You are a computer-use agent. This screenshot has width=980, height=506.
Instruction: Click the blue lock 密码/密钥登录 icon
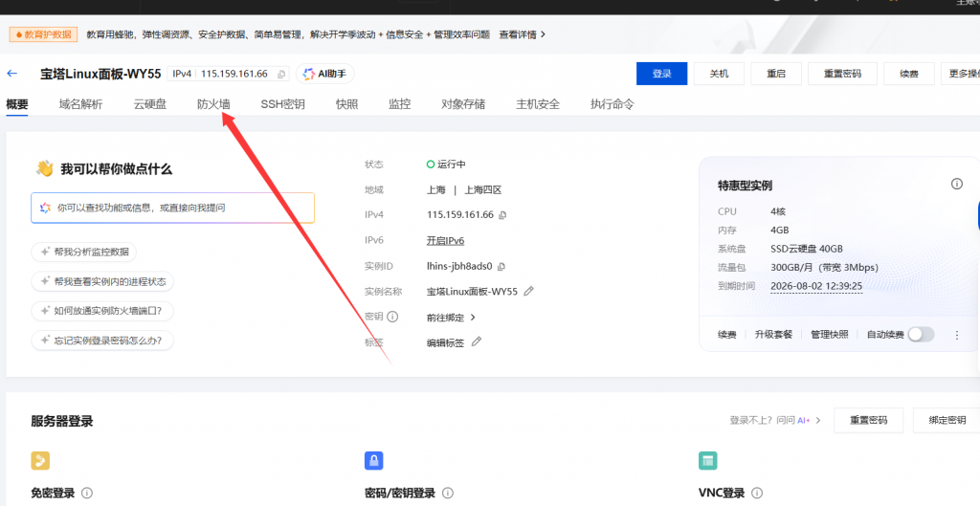[x=374, y=461]
